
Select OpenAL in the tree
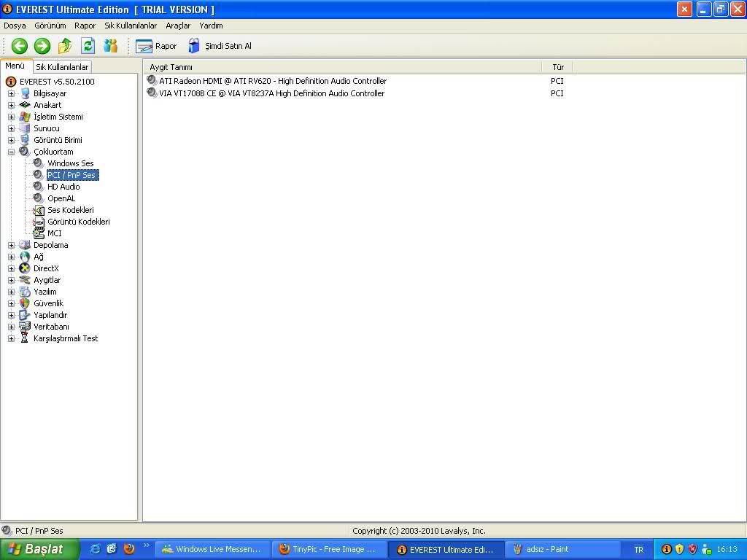[x=61, y=198]
